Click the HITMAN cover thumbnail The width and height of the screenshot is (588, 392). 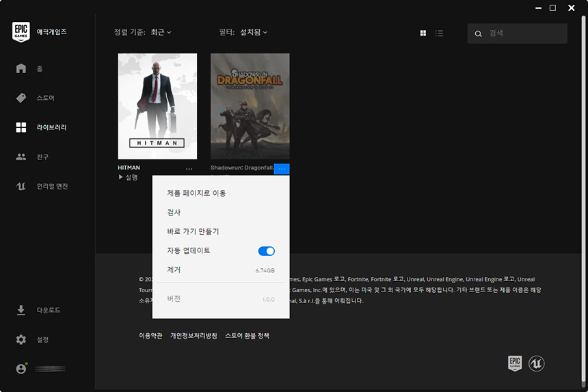tap(157, 106)
